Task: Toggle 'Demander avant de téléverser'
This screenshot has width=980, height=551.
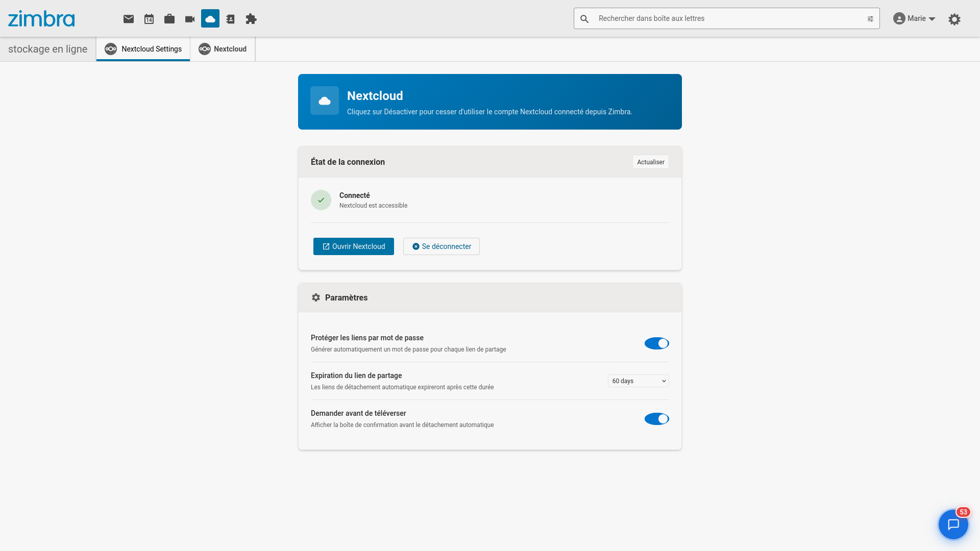Action: (x=656, y=419)
